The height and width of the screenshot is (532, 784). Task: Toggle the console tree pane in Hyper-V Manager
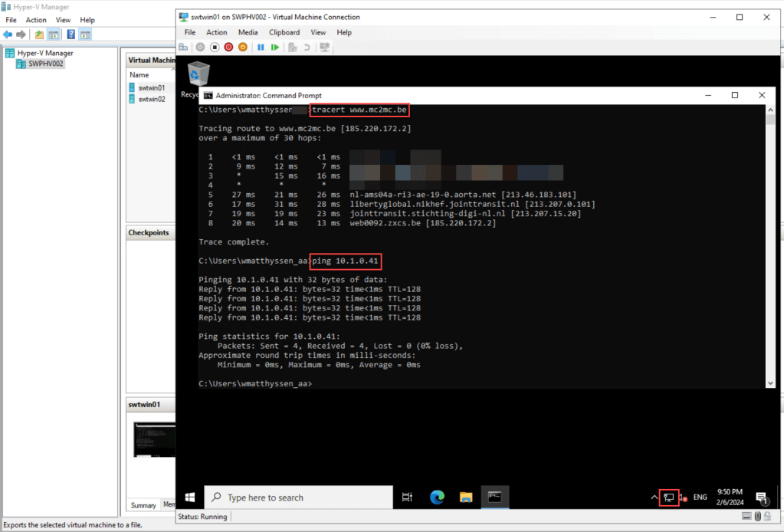click(x=54, y=34)
